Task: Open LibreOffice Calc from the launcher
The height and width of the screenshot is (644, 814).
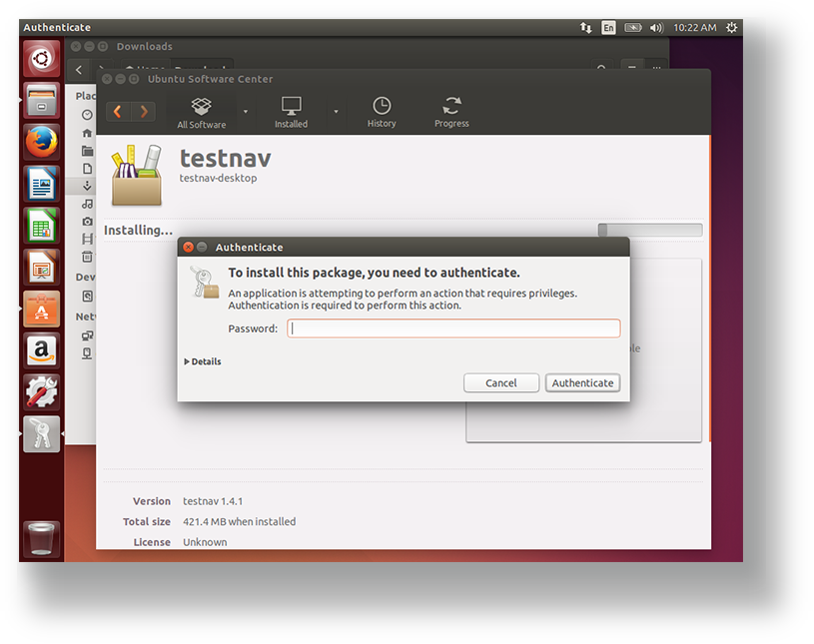Action: pyautogui.click(x=42, y=226)
